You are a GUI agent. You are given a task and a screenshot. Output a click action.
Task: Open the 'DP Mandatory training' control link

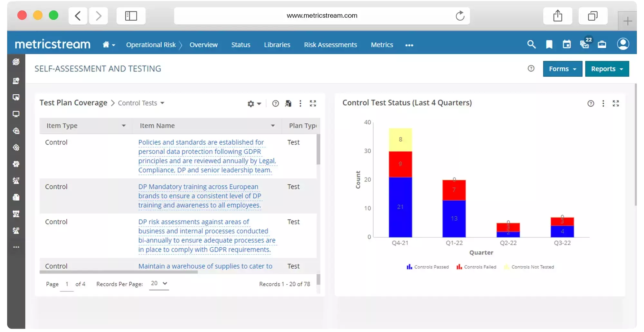pos(200,196)
